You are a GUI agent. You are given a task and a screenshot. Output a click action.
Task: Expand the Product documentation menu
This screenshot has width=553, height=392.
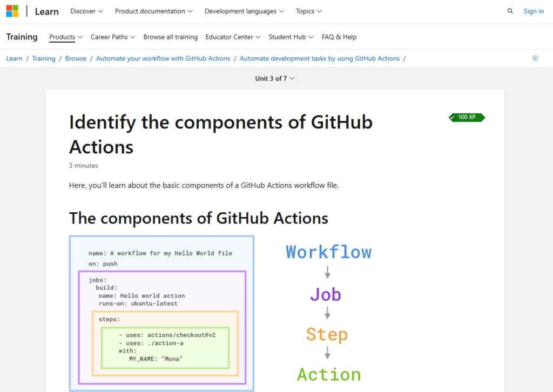[154, 11]
